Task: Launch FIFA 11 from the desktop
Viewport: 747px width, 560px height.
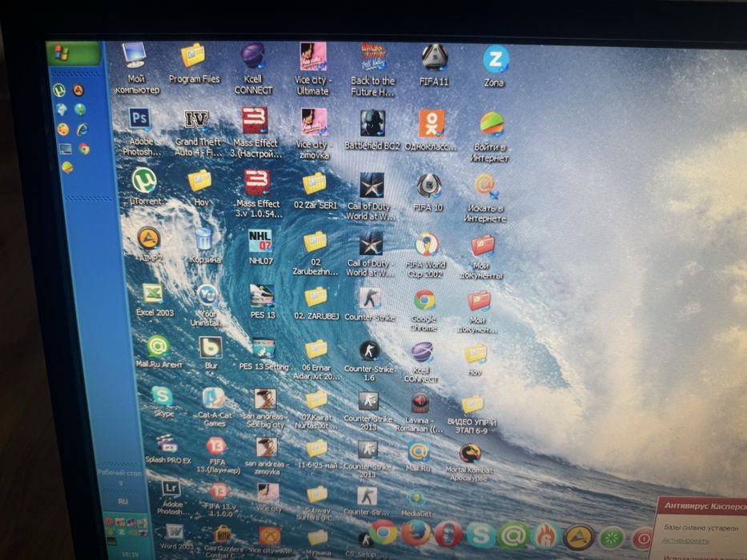Action: [x=434, y=65]
